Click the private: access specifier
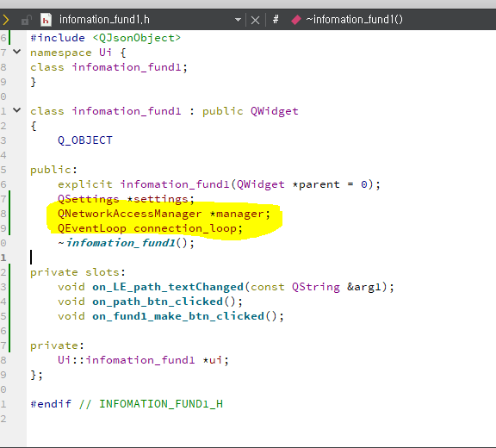Viewport: 496px width, 448px height. 57,345
